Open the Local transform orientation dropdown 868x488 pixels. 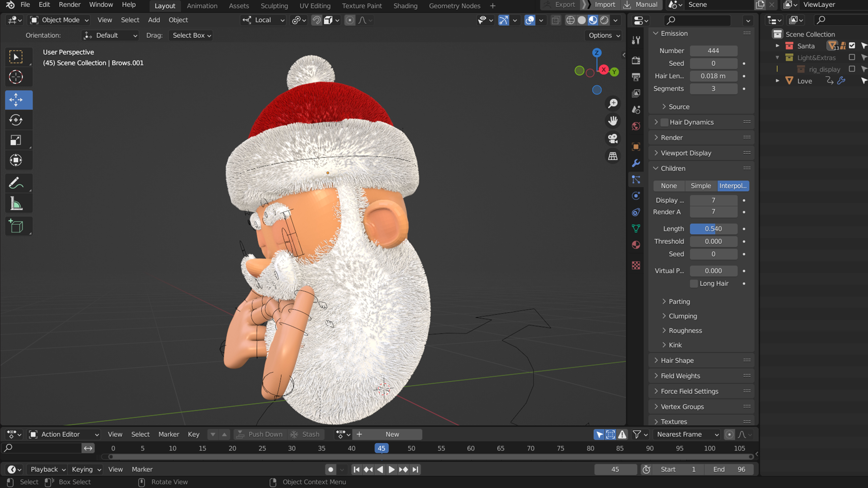[x=263, y=20]
